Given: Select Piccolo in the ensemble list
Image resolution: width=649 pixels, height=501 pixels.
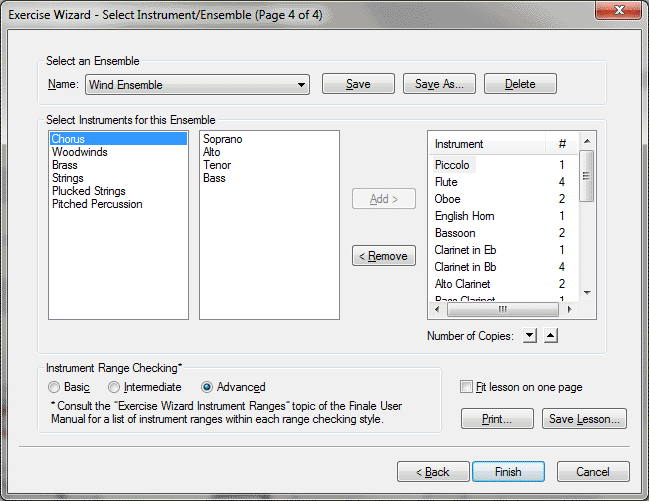Looking at the screenshot, I should tap(504, 165).
